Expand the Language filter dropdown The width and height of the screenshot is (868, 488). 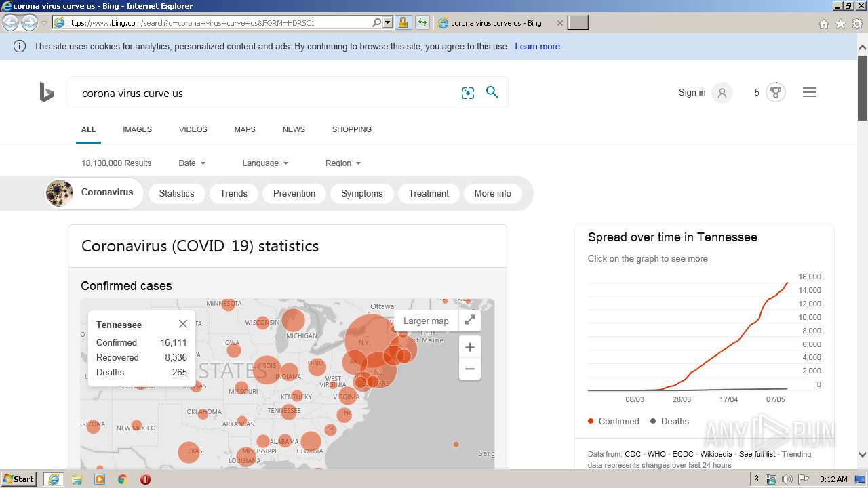click(265, 163)
